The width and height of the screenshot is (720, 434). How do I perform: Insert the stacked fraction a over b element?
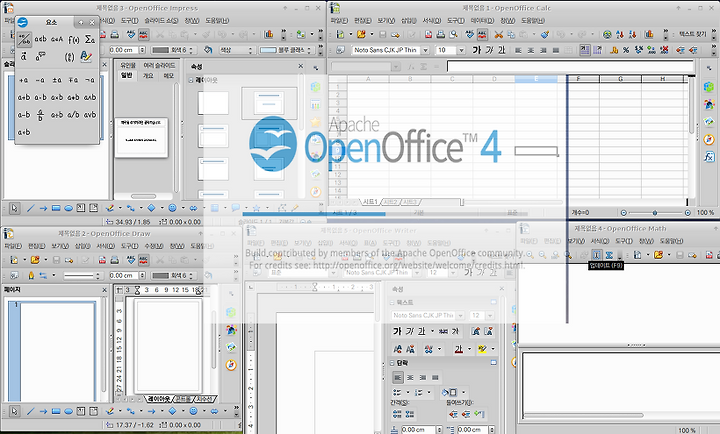[x=40, y=115]
